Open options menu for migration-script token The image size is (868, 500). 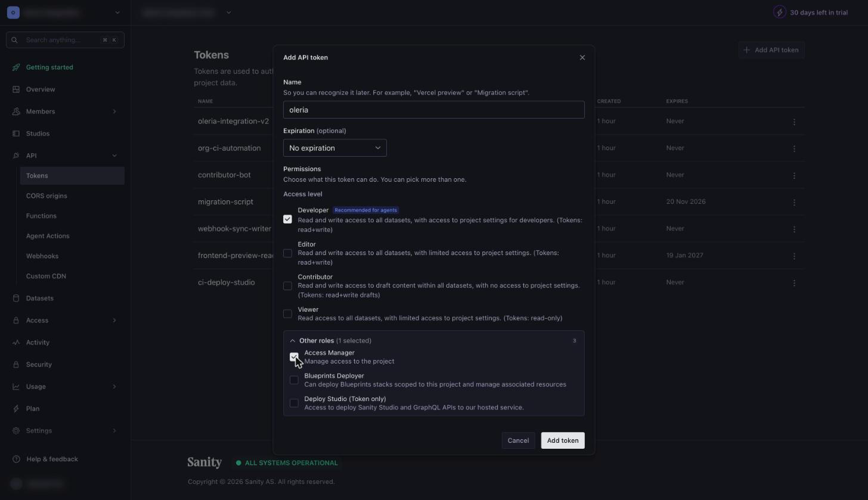tap(794, 202)
